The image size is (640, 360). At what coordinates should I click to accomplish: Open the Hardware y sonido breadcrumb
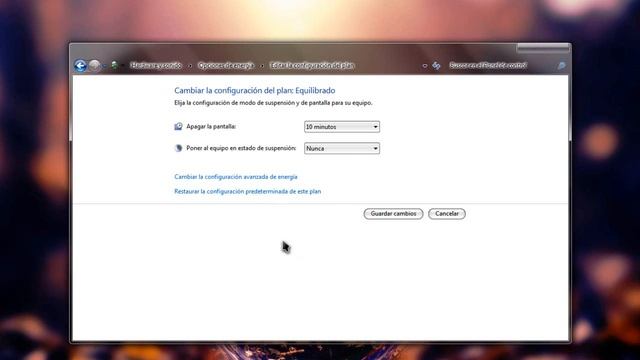156,65
